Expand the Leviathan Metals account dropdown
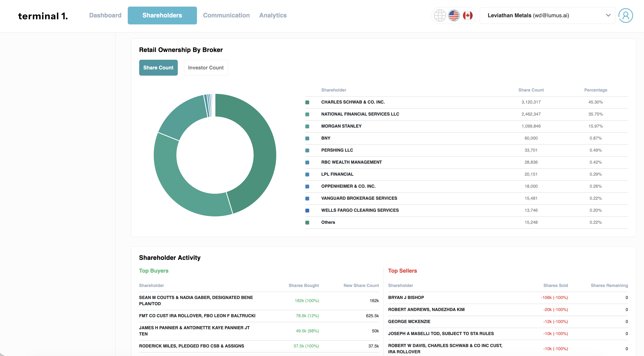 (547, 16)
